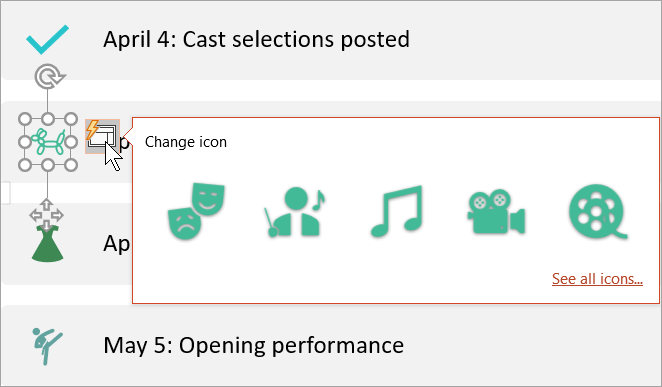The width and height of the screenshot is (662, 387).
Task: Click the four-arrow move cursor above dress
Action: 46,215
